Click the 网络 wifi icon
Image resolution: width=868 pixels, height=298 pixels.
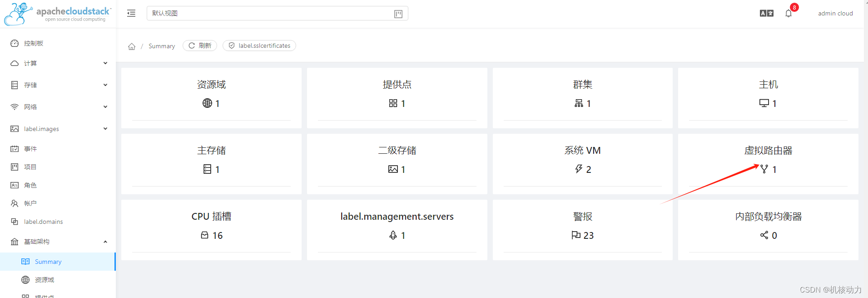15,107
